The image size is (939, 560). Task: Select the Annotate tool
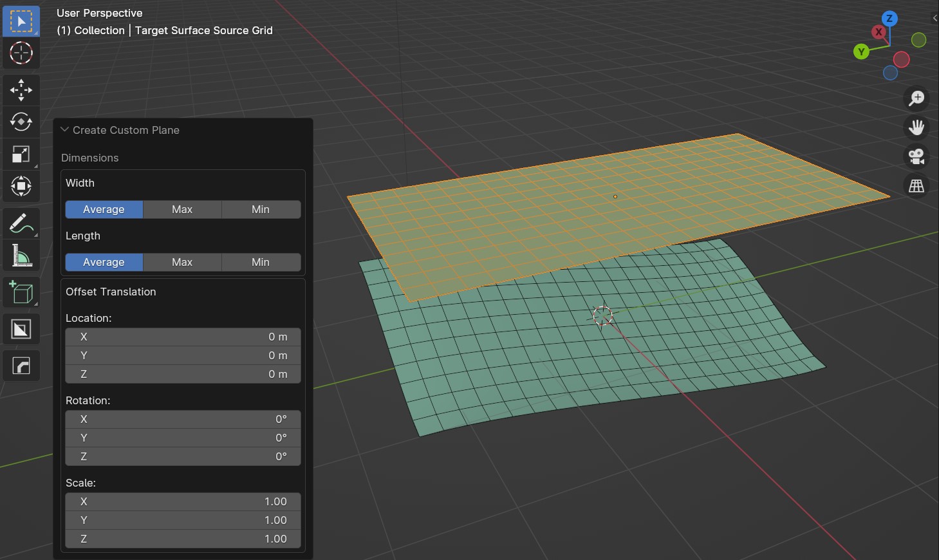tap(21, 223)
